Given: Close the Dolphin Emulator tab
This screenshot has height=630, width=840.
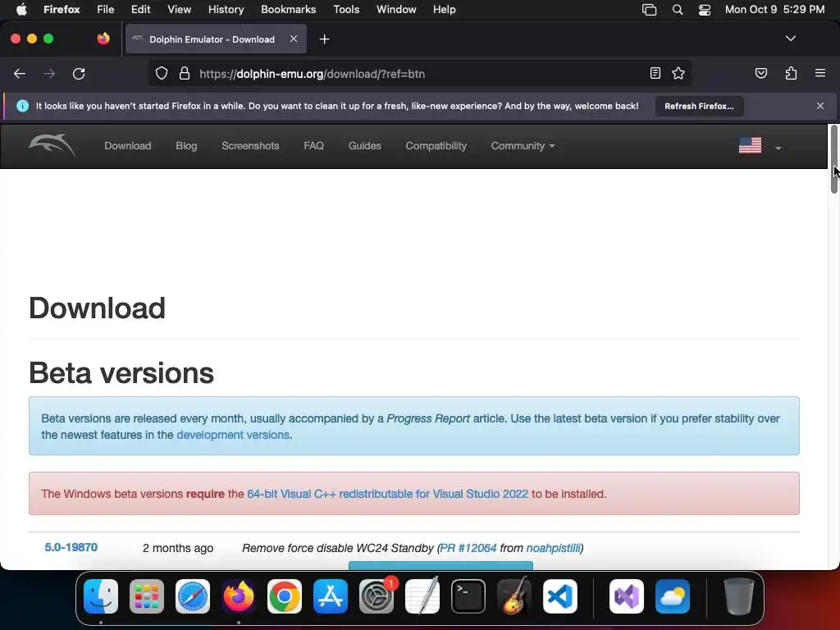Looking at the screenshot, I should 294,39.
